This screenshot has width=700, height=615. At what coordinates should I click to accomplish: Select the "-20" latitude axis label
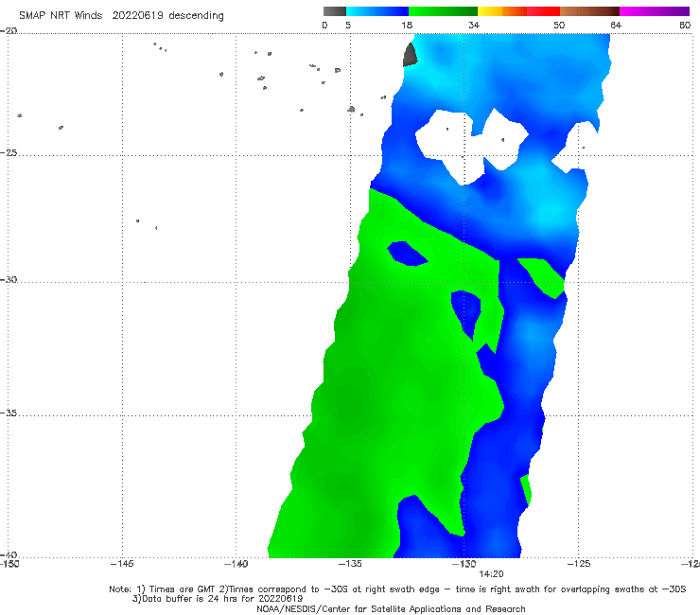(x=9, y=31)
